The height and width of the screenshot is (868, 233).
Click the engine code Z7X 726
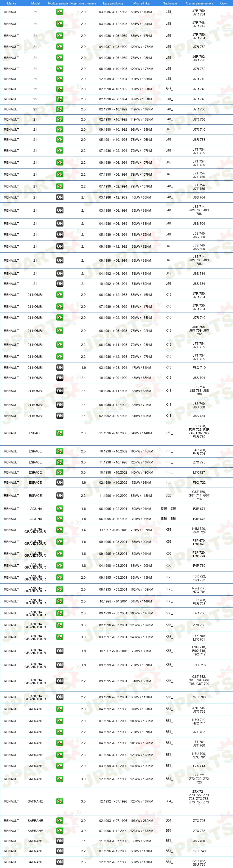tap(199, 820)
